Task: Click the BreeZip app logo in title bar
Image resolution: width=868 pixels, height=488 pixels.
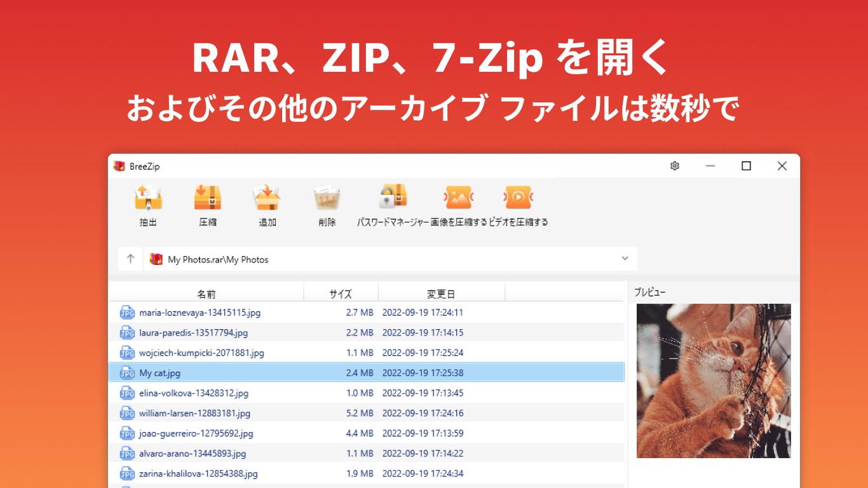Action: click(119, 166)
